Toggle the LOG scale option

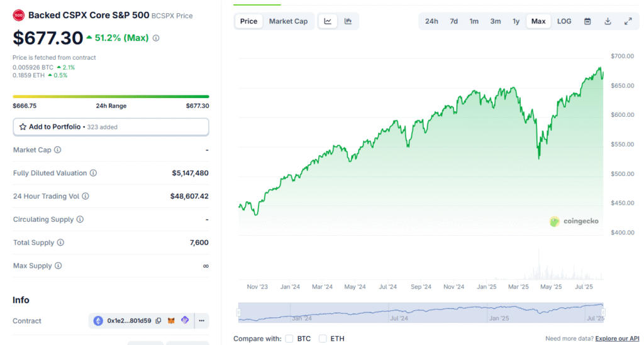pyautogui.click(x=564, y=21)
